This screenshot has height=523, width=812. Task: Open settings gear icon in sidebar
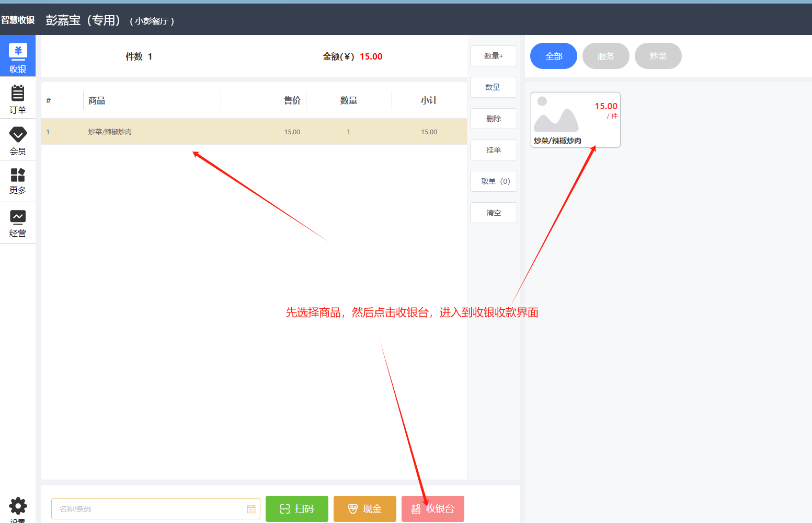18,506
